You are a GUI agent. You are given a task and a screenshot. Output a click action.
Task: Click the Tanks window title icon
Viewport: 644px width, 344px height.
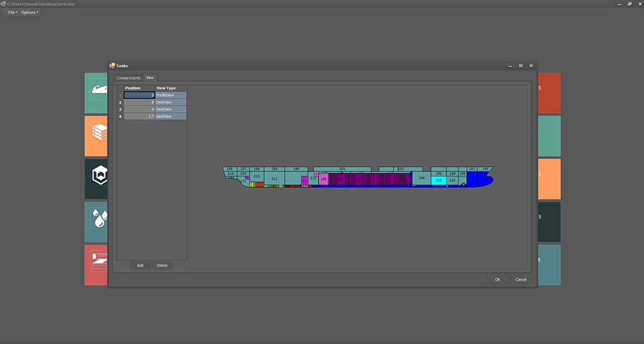click(x=112, y=65)
